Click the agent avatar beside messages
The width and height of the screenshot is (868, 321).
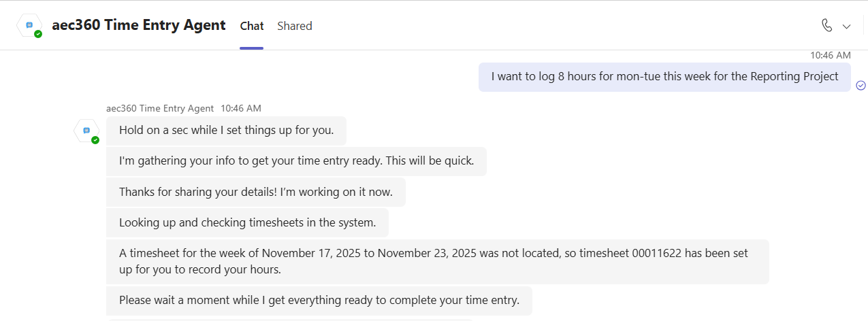[86, 130]
